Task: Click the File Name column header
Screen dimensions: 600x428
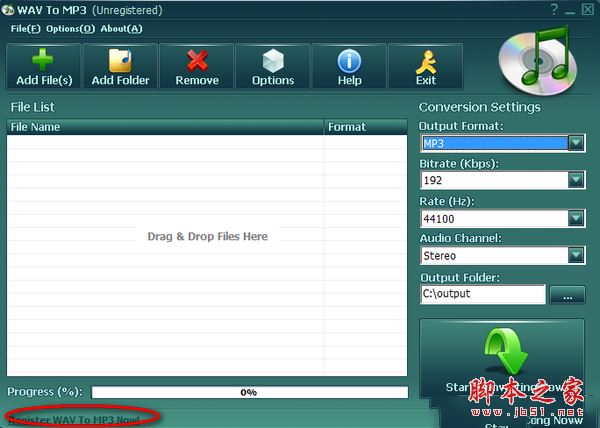Action: [x=165, y=127]
